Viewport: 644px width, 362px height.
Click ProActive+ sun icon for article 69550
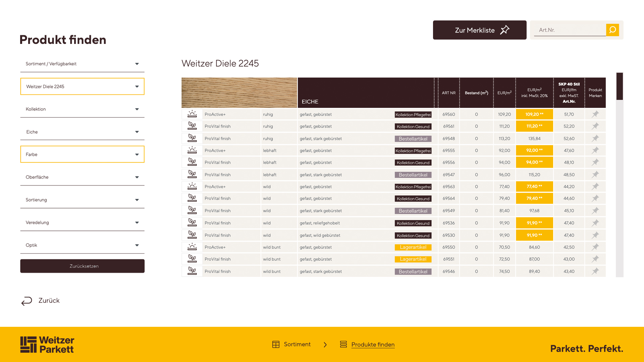click(192, 247)
